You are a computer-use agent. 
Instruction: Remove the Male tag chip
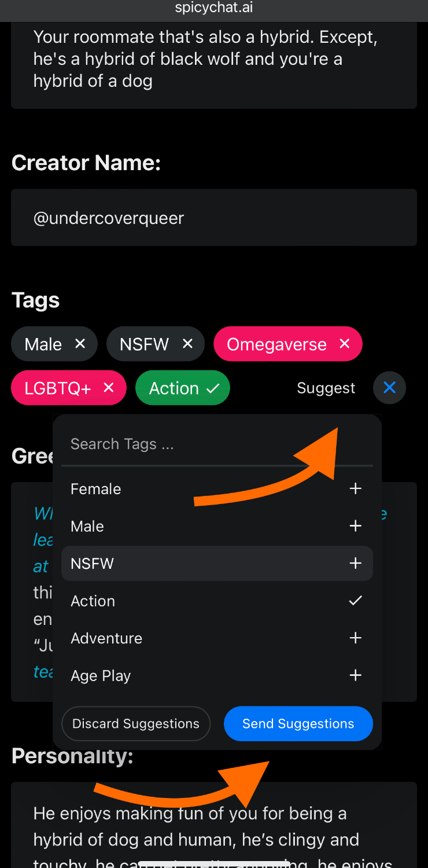(x=80, y=344)
